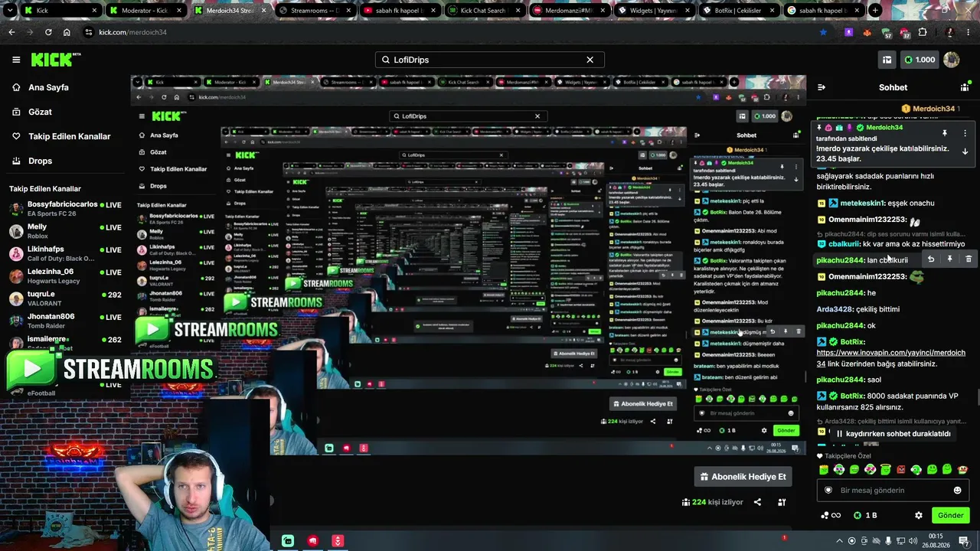
Task: Bookmark this page with the star
Action: [823, 32]
